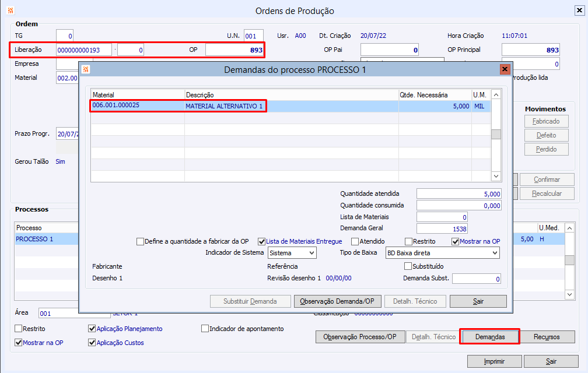Click the 'Demanda Subst.' field
This screenshot has height=373, width=588.
[x=476, y=279]
